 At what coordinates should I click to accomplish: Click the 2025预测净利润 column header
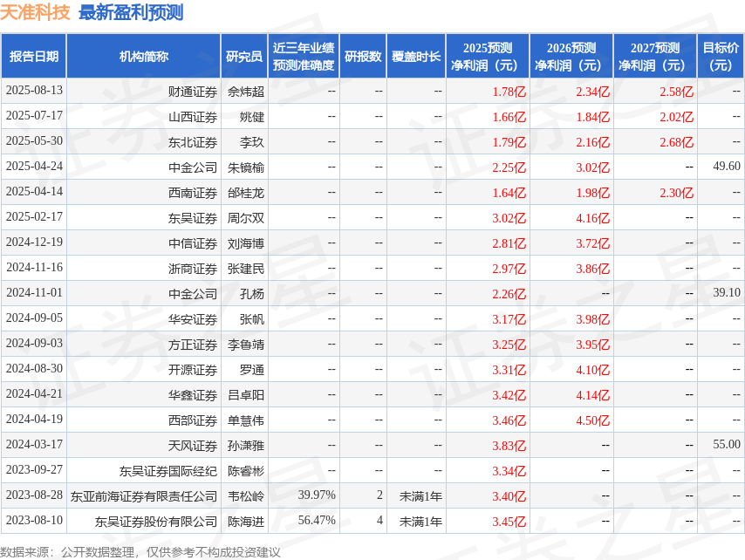[488, 56]
